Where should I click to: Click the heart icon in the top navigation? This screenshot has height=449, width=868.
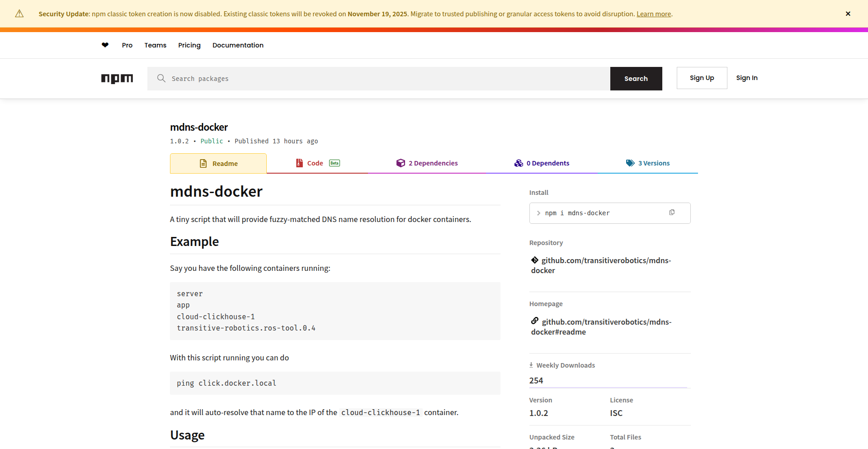coord(105,45)
